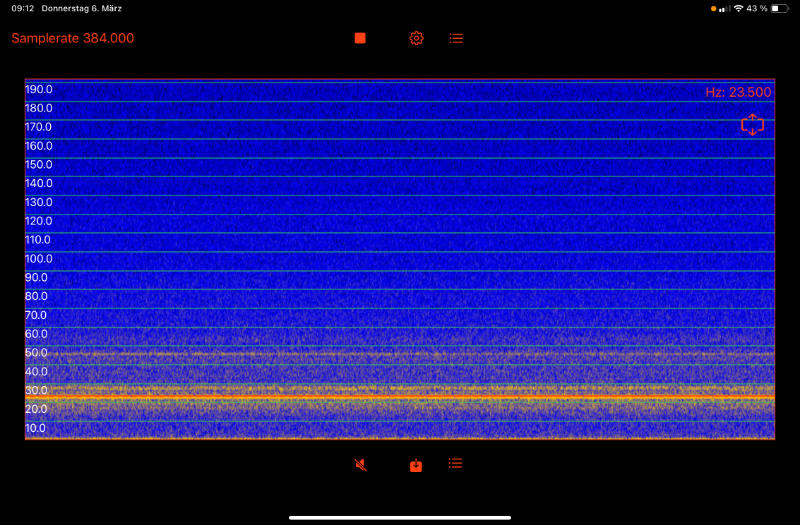
Task: Tap the 09:12 clock in status bar
Action: click(22, 9)
